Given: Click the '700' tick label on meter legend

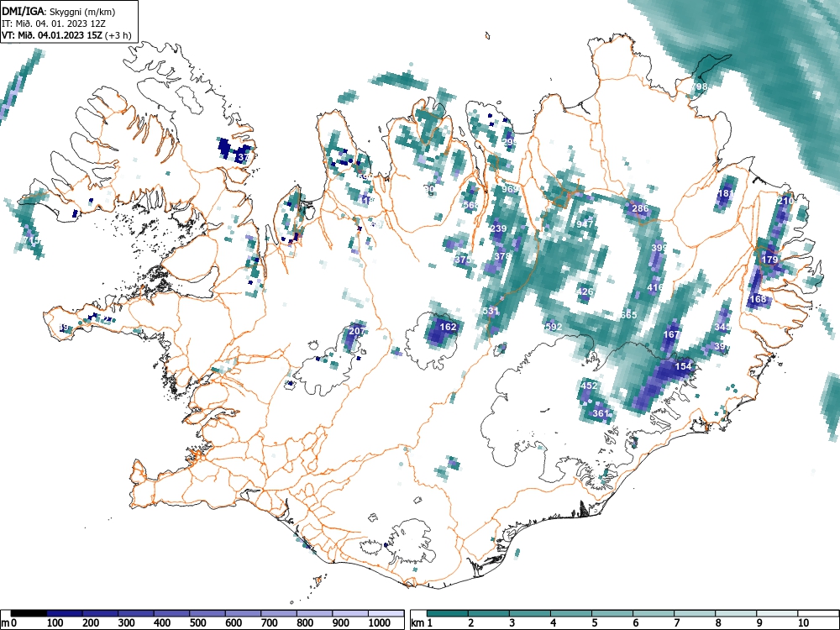Looking at the screenshot, I should pyautogui.click(x=269, y=623).
